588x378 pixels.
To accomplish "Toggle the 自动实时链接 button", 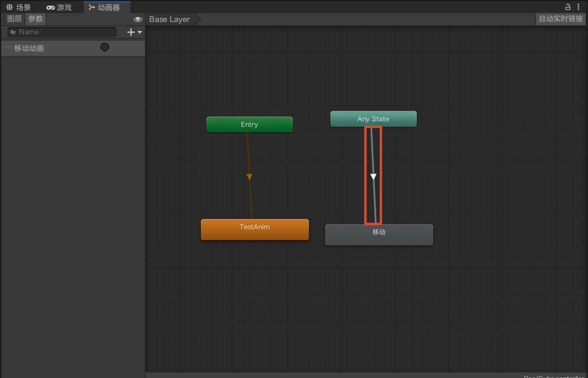I will 561,19.
